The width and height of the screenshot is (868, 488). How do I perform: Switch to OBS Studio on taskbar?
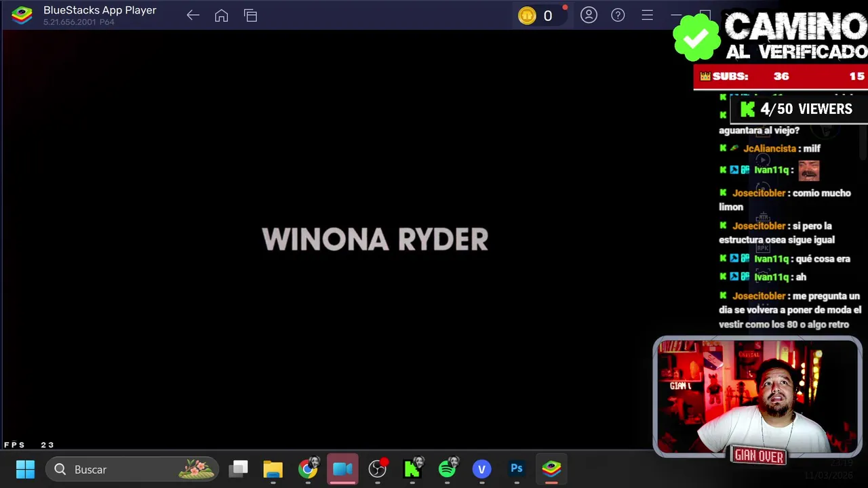coord(378,469)
